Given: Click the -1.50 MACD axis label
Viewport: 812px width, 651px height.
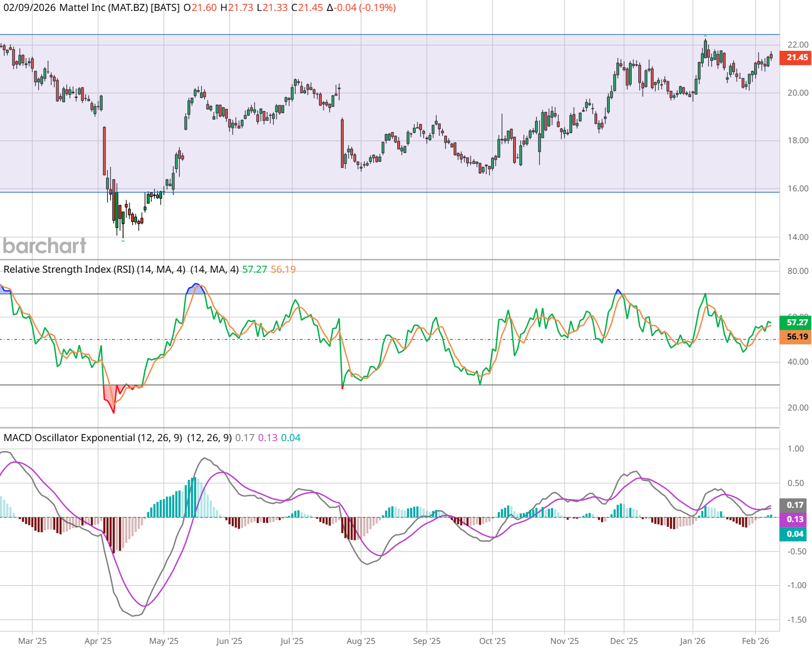Looking at the screenshot, I should pyautogui.click(x=796, y=620).
